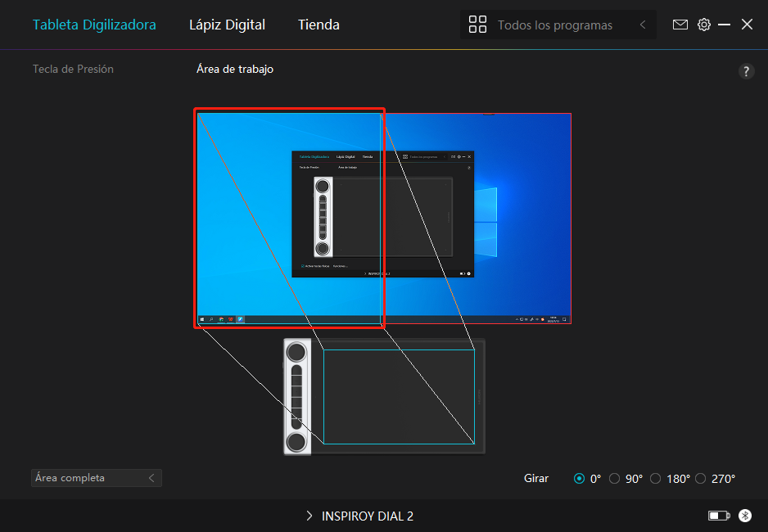Expand the INSPIROY DIAL 2 device selector
The height and width of the screenshot is (532, 768).
coord(360,516)
